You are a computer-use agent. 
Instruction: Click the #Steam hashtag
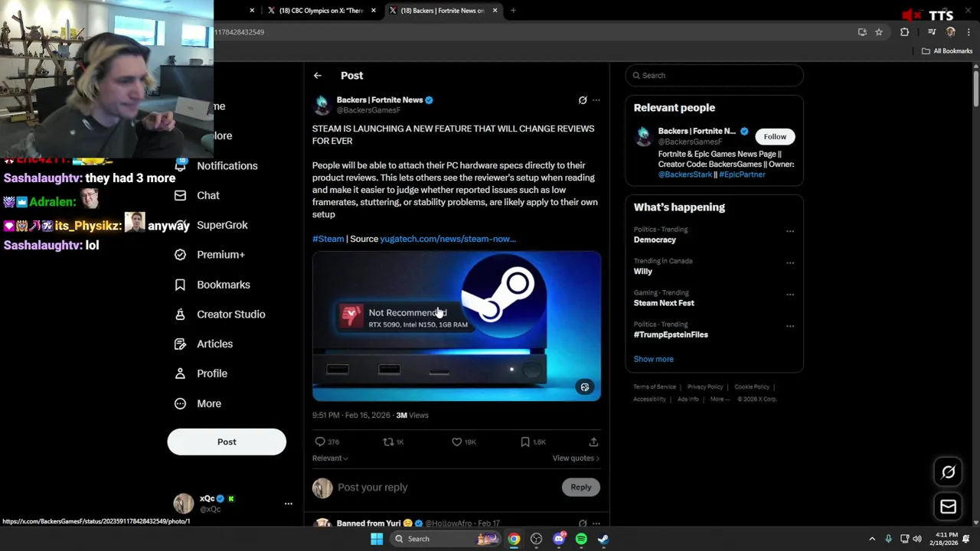click(328, 239)
